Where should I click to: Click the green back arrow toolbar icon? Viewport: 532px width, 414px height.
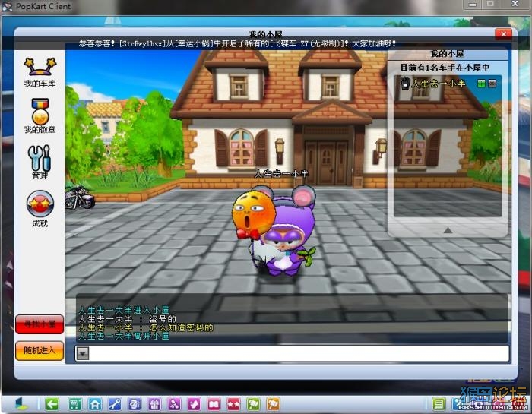[x=52, y=404]
